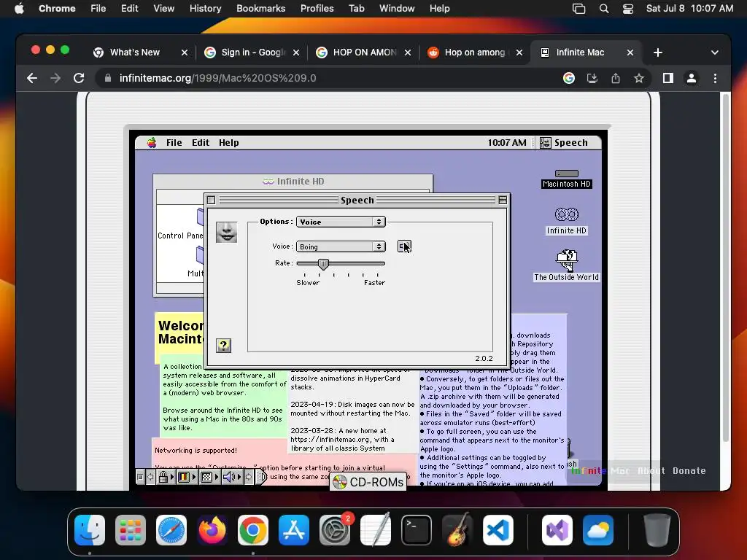This screenshot has width=747, height=560.
Task: Open the Macintosh HD desktop icon
Action: pyautogui.click(x=566, y=179)
